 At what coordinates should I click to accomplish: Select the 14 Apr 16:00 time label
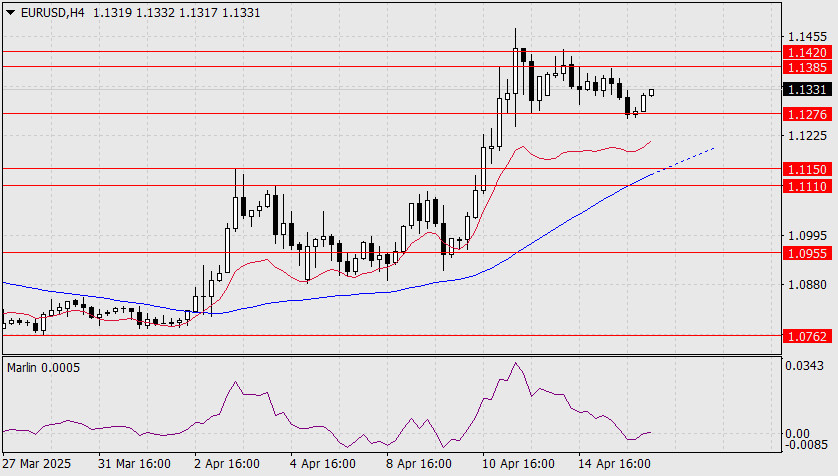pyautogui.click(x=614, y=464)
